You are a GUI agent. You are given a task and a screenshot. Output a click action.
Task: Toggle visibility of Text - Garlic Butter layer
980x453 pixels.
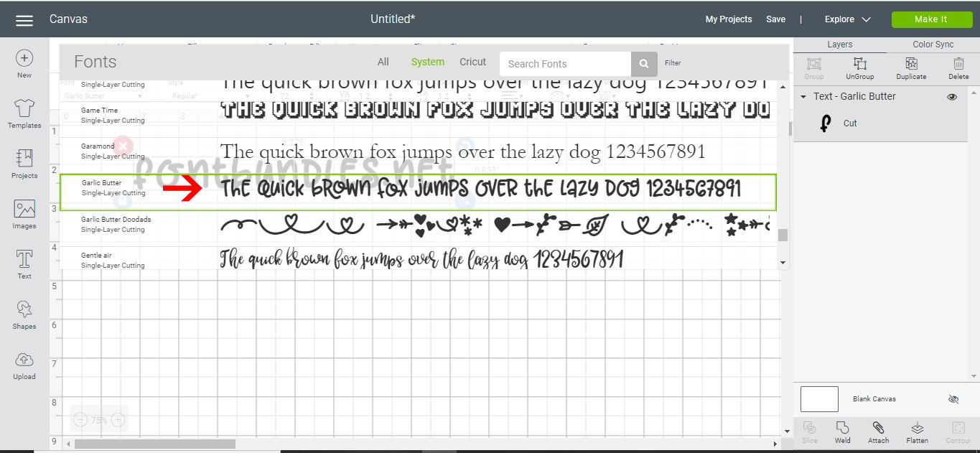pos(952,96)
